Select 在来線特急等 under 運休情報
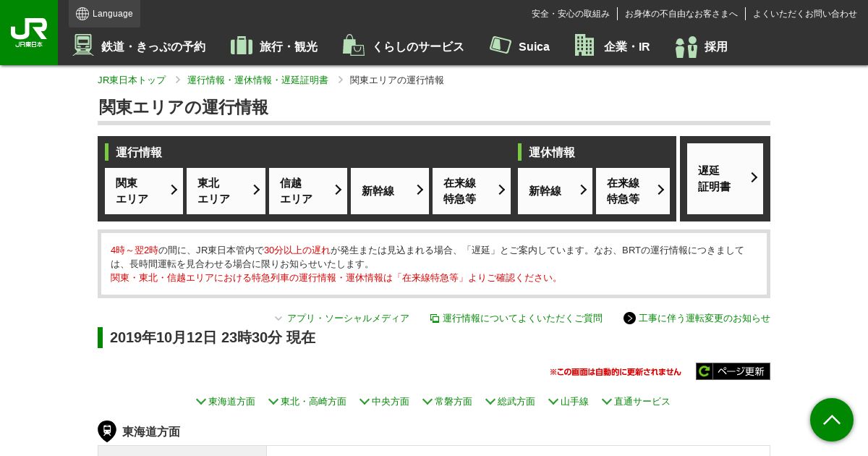 pos(633,191)
